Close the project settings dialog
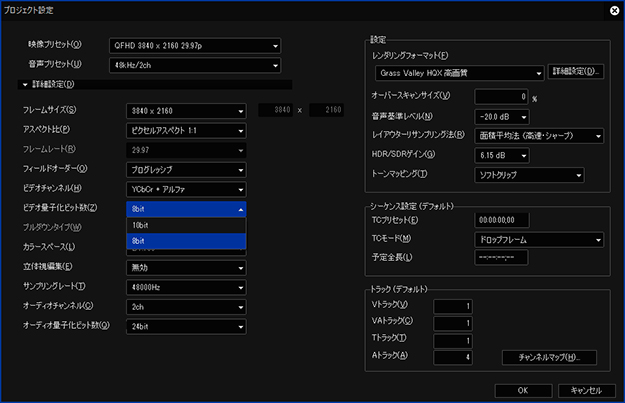Screen dimensions: 625x403 [x=615, y=10]
